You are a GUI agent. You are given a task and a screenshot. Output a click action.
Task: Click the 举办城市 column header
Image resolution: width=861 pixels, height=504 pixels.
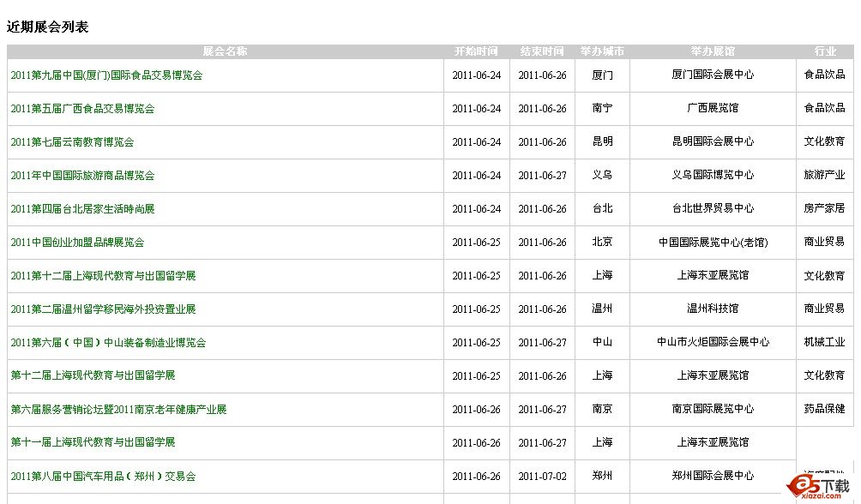click(602, 51)
